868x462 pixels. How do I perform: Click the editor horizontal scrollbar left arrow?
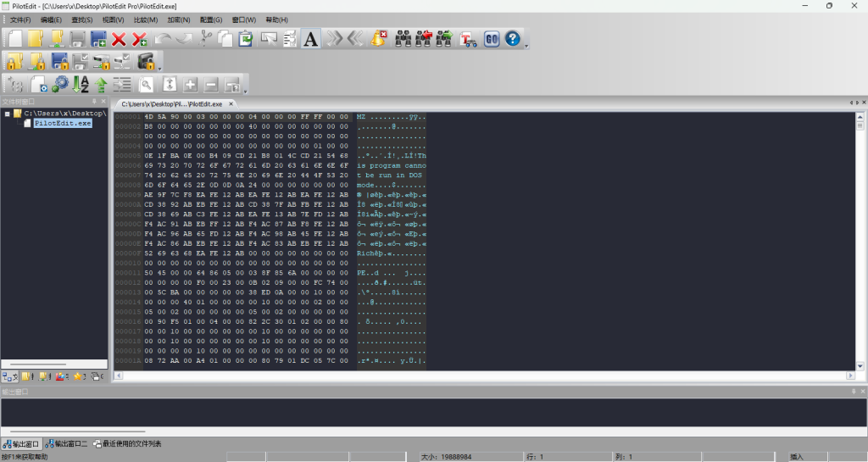118,376
